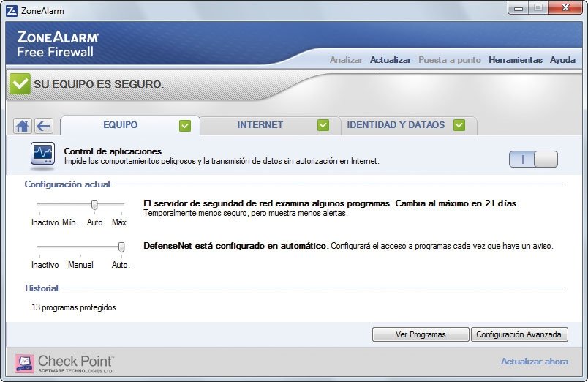The width and height of the screenshot is (588, 382).
Task: Open the Analizar menu
Action: 346,60
